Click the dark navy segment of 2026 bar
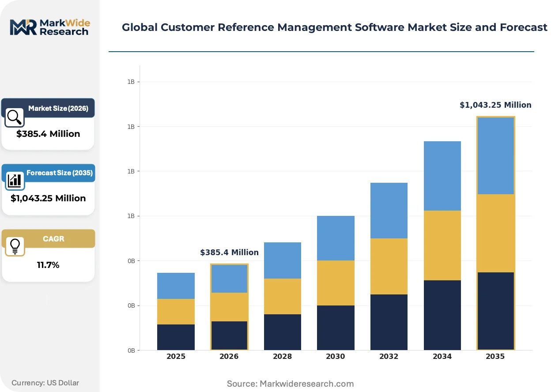Viewport: 555px width, 392px height. tap(229, 335)
